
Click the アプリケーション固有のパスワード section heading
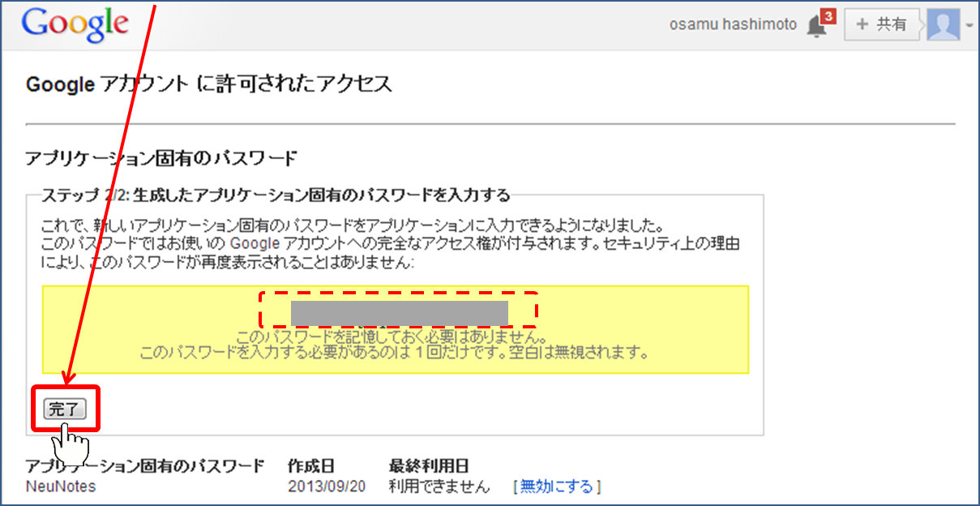161,157
